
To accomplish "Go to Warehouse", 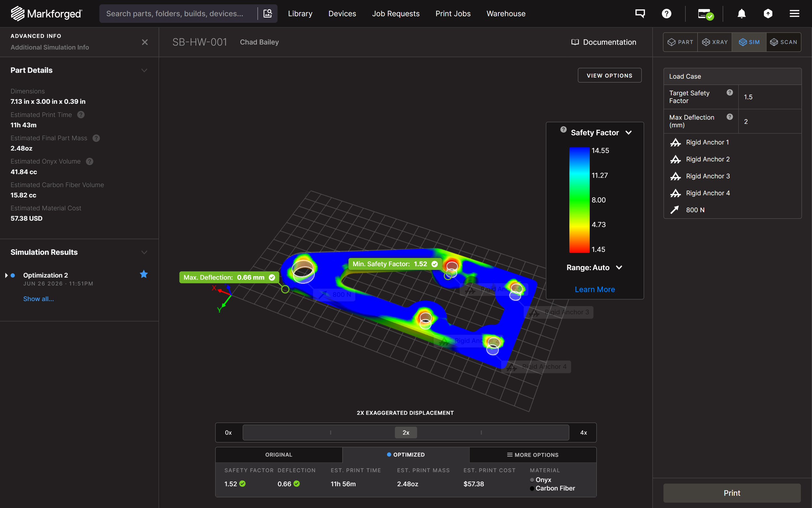I will click(506, 13).
